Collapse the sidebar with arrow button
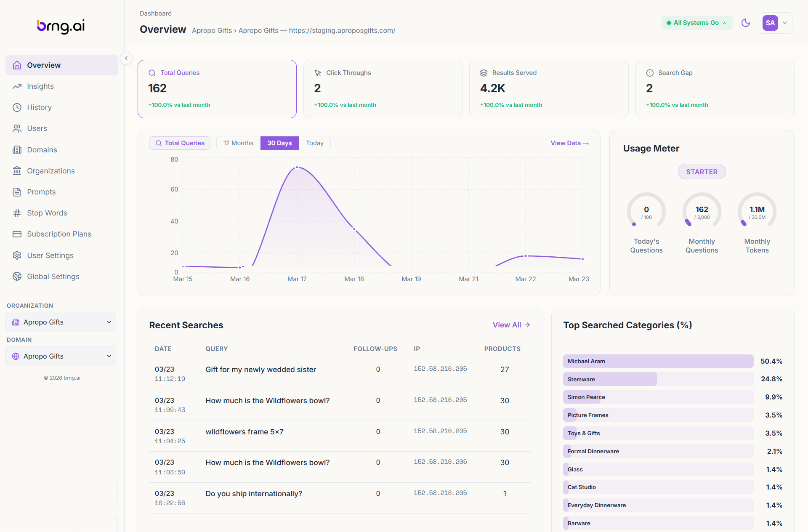The image size is (808, 532). (x=126, y=58)
